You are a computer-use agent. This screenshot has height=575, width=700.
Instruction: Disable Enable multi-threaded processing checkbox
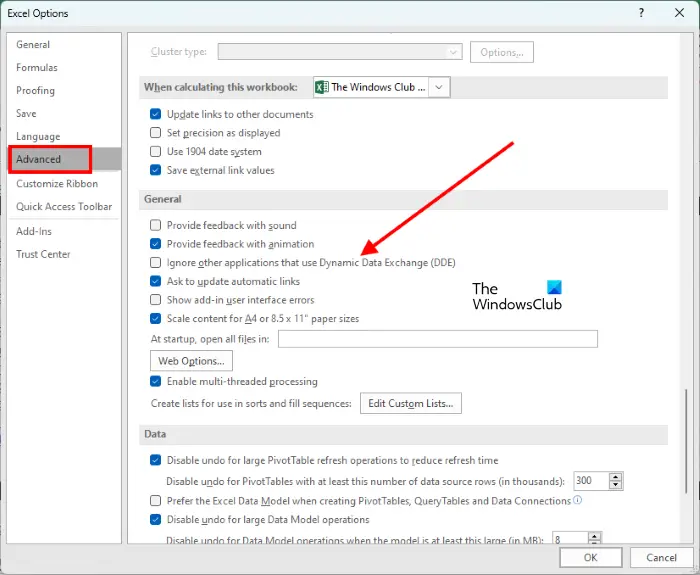coord(155,381)
